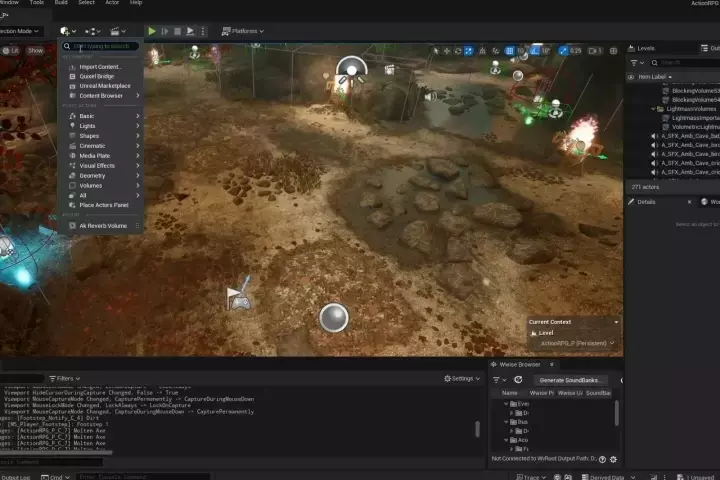Close the Details panel tab
The width and height of the screenshot is (720, 480).
point(689,202)
